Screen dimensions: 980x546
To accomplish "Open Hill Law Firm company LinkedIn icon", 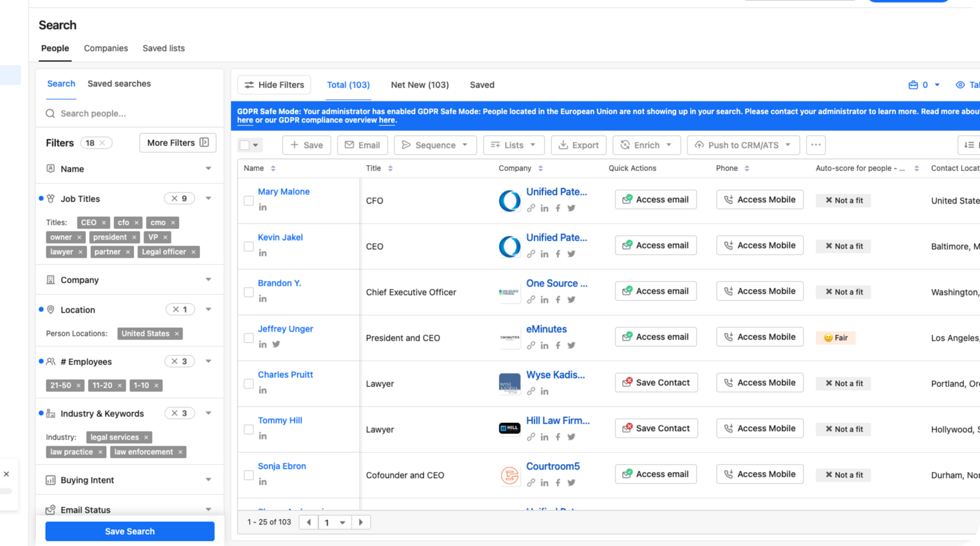I will (x=544, y=437).
